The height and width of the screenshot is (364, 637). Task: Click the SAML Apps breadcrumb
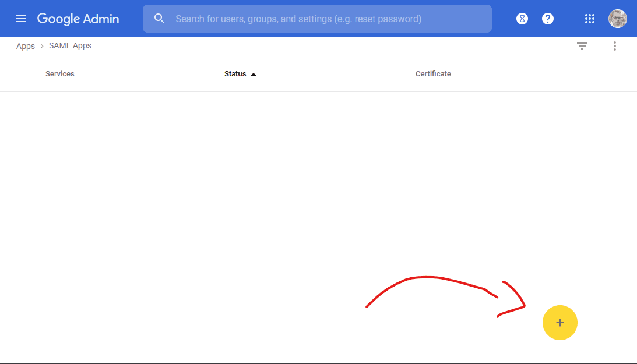pos(70,46)
